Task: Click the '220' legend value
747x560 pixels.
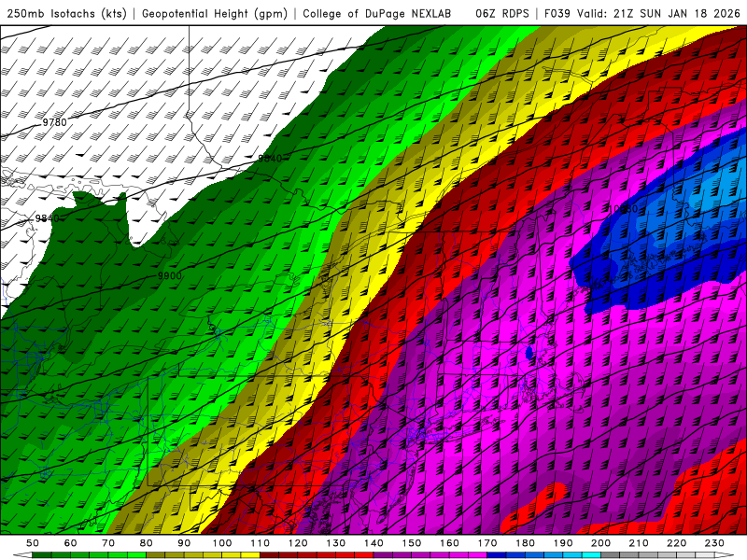Action: pyautogui.click(x=676, y=543)
